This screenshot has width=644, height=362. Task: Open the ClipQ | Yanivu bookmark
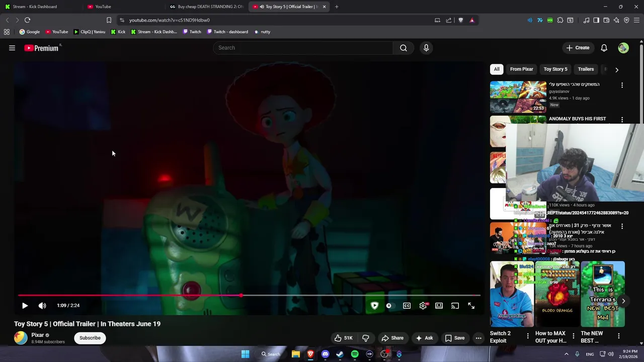point(89,32)
